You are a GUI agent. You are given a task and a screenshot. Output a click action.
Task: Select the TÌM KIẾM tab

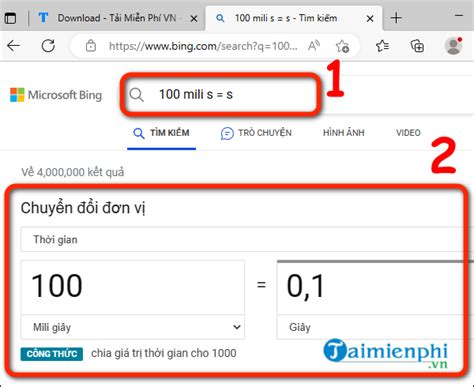click(161, 133)
